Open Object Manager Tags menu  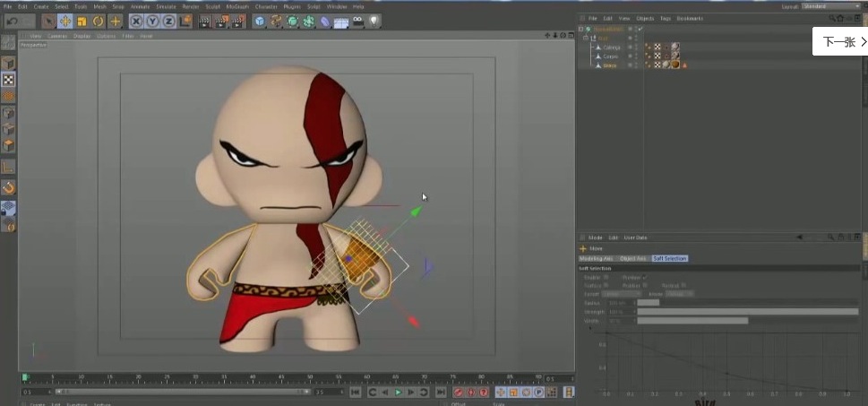click(x=666, y=18)
